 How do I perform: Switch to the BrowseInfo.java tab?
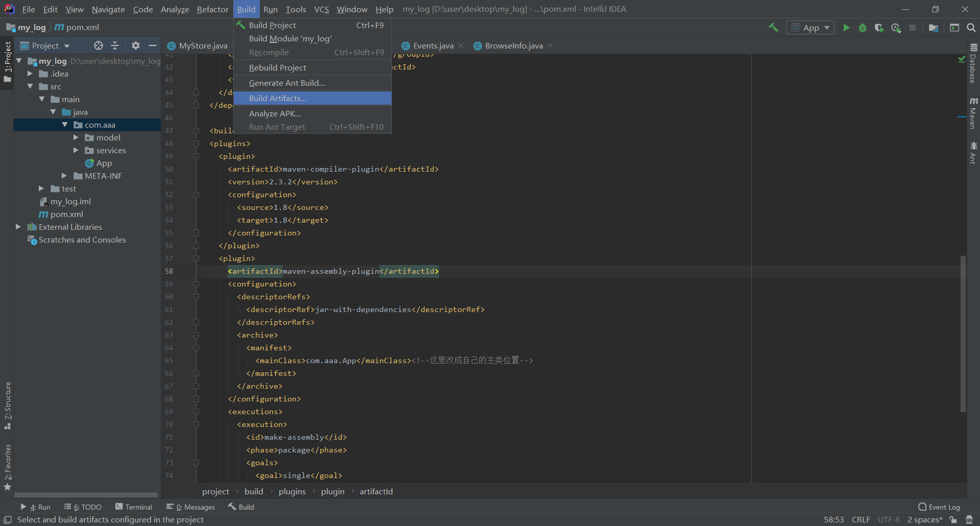(514, 45)
